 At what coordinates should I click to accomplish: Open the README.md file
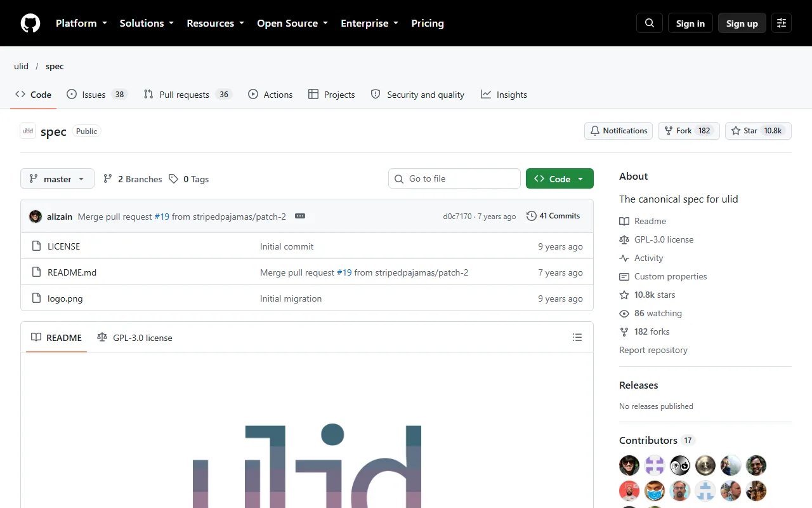click(x=72, y=272)
